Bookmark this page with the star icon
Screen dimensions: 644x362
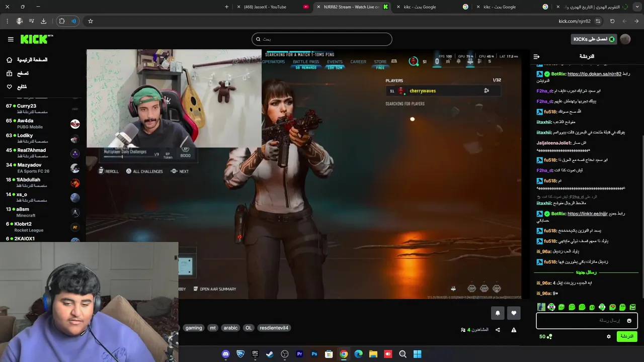point(91,21)
